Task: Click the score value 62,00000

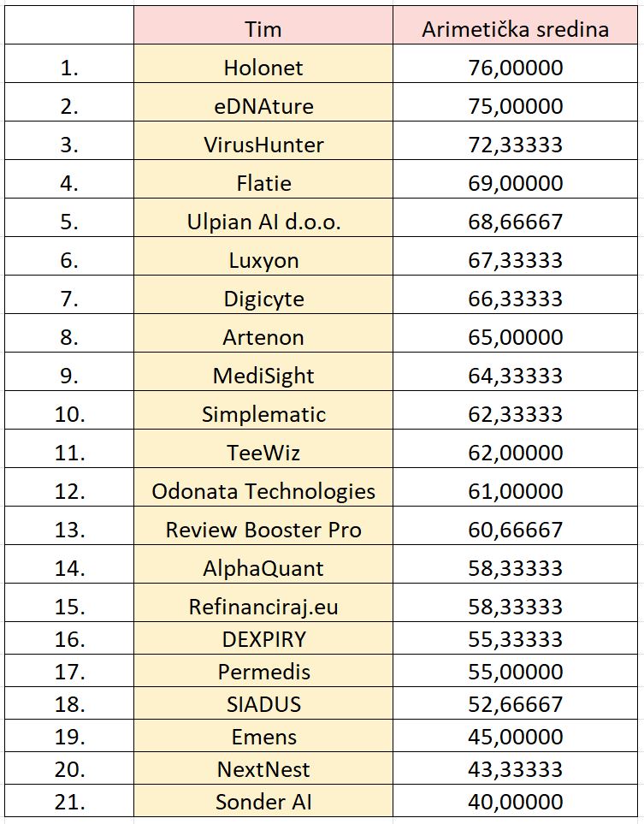Action: (515, 453)
